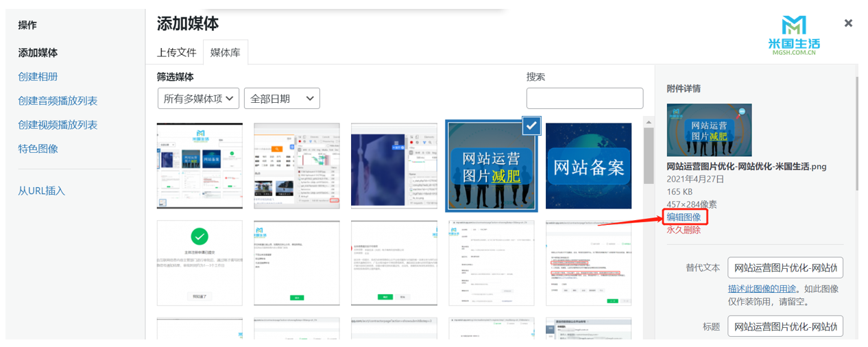
Task: Select the second-row thumbnail with green and grey buttons
Action: tap(394, 263)
